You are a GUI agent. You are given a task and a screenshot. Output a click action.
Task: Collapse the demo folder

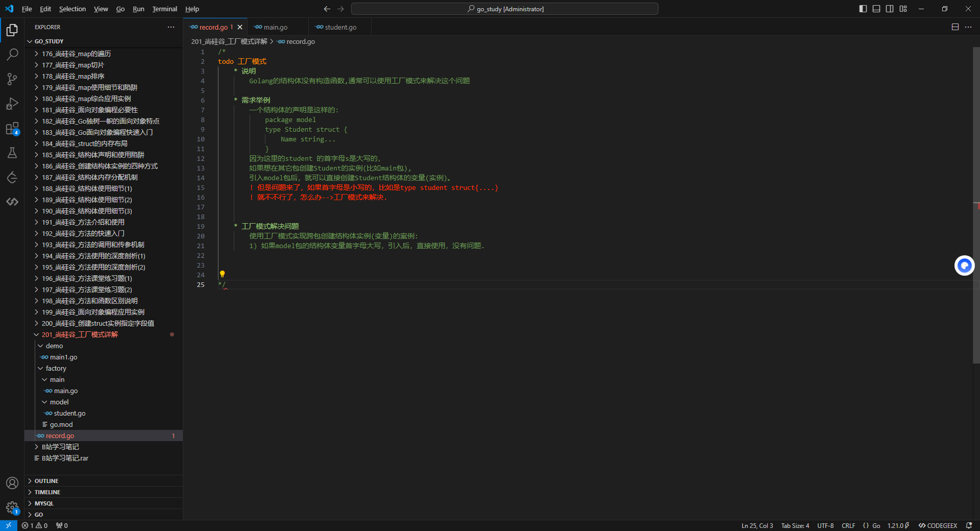[x=104, y=346]
